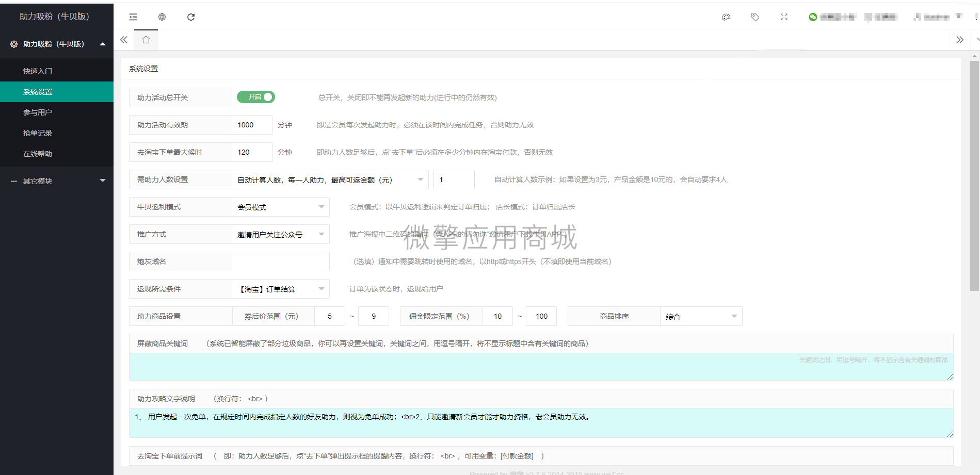Click the WeChat account icon in header
The height and width of the screenshot is (475, 980).
pyautogui.click(x=813, y=17)
